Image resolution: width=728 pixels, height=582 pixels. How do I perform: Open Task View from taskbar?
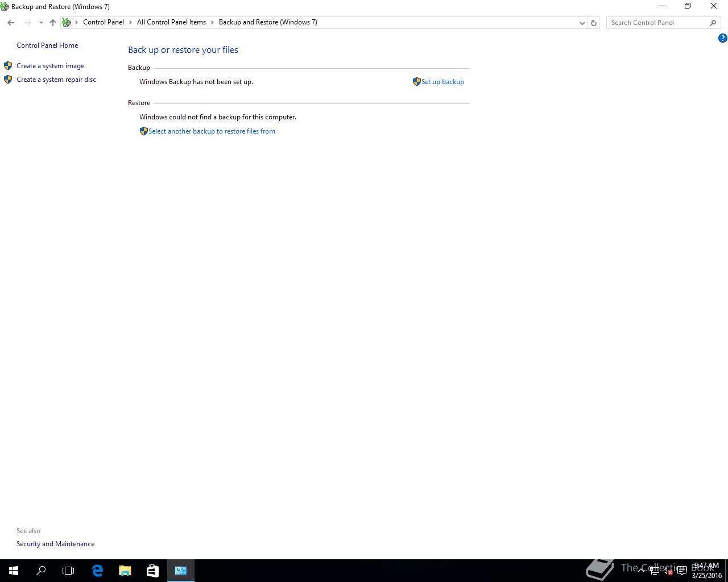68,571
